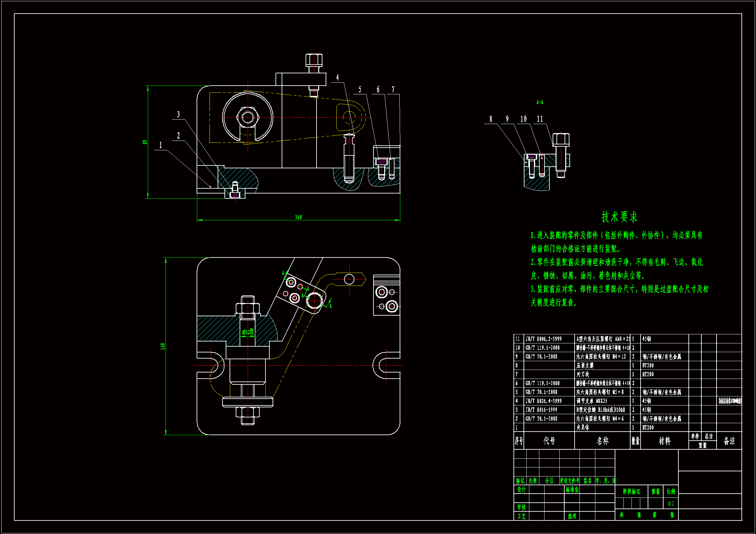The height and width of the screenshot is (534, 756).
Task: Click the 名称 column header cell
Action: click(602, 441)
